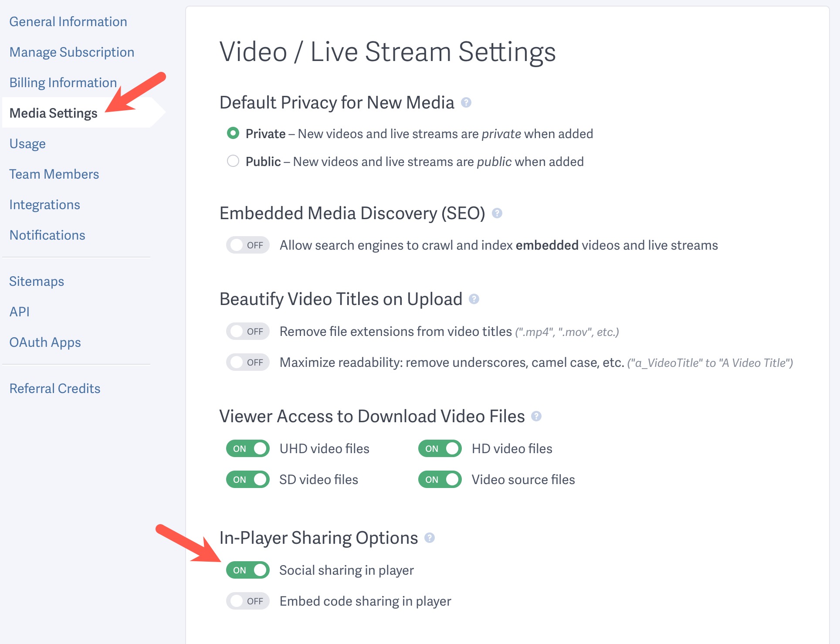Viewport: 840px width, 644px height.
Task: Turn off Video source files download access
Action: [440, 479]
